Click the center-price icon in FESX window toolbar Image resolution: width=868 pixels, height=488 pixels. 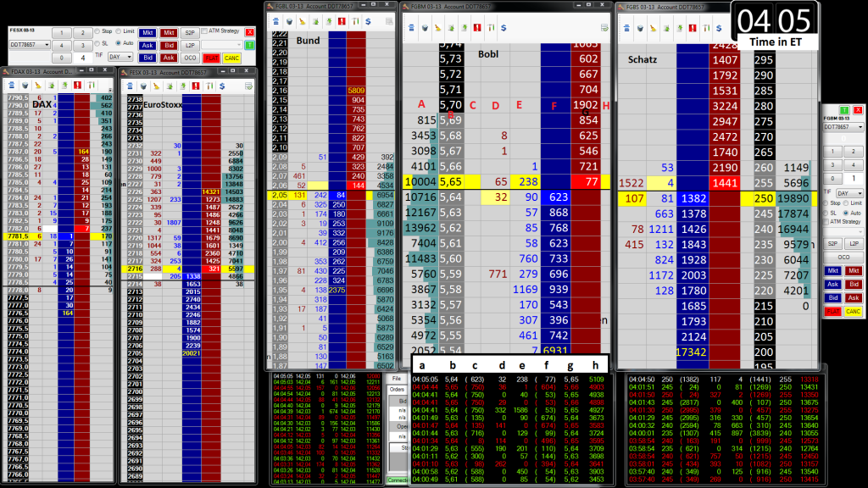[x=130, y=86]
